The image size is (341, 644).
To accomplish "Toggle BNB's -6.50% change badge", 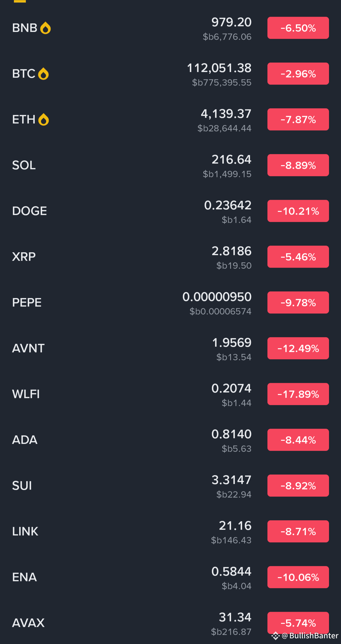I will (x=298, y=28).
